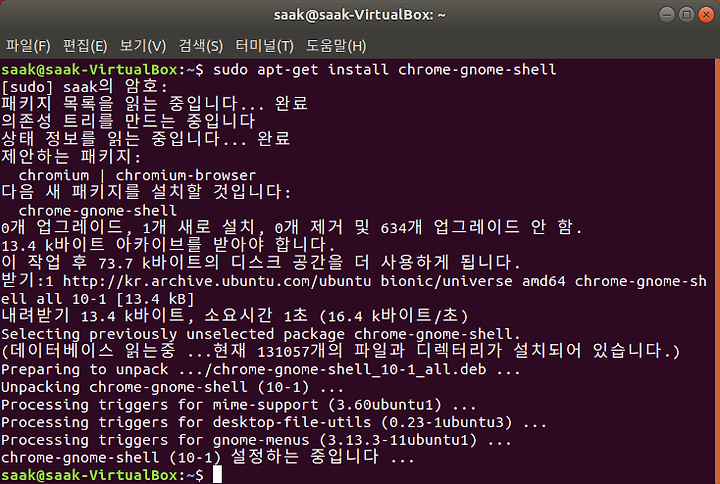This screenshot has width=720, height=484.
Task: Click the terminal's vertical scrollbar
Action: pos(717,271)
